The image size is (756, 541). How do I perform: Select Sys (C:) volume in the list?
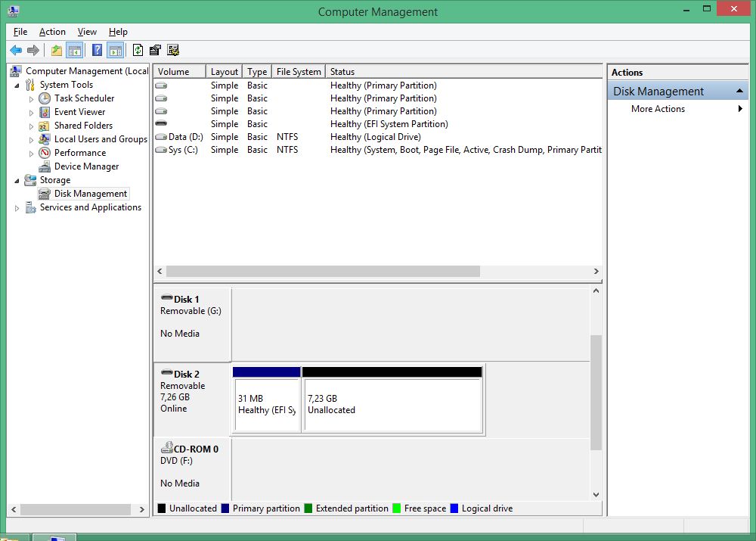pos(182,150)
